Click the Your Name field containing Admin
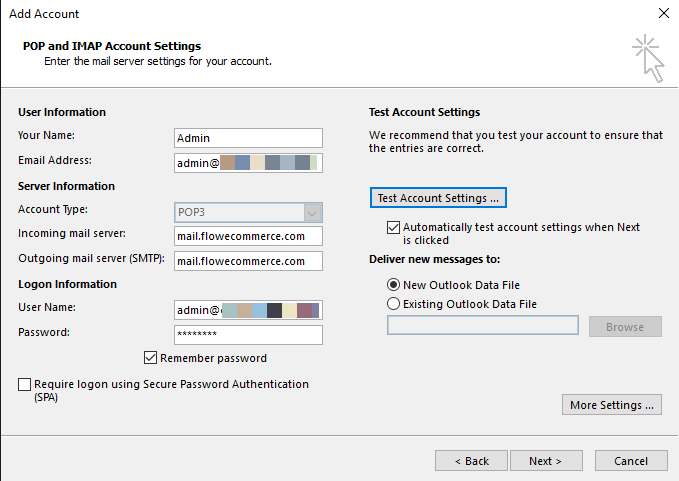Viewport: 679px width, 481px height. click(x=248, y=138)
